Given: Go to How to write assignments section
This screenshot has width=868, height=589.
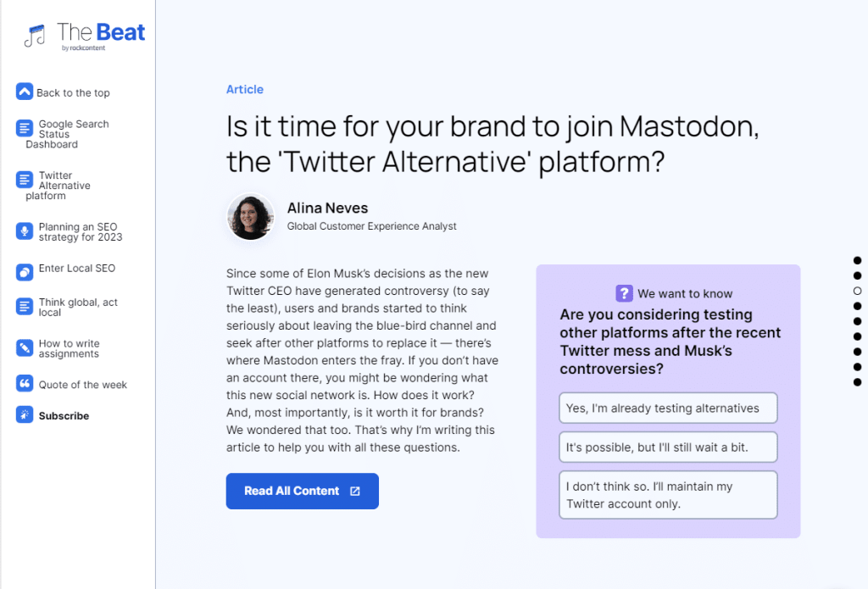Looking at the screenshot, I should [x=70, y=348].
